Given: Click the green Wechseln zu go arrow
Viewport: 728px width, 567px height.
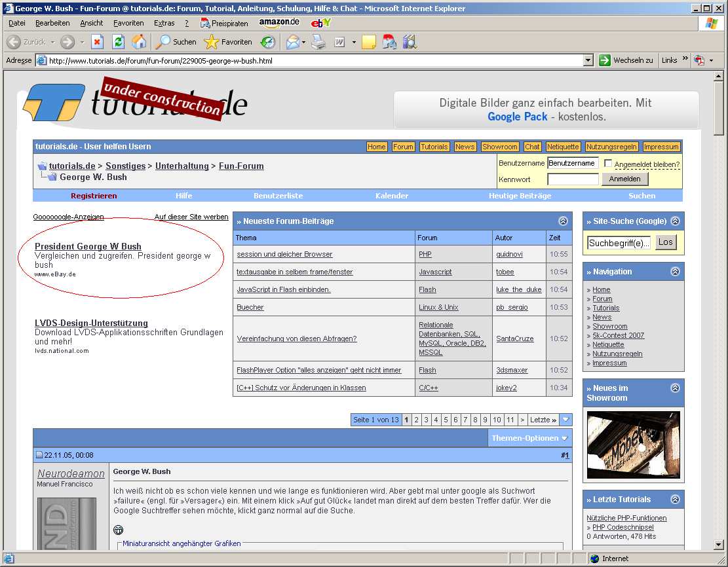Looking at the screenshot, I should click(605, 60).
